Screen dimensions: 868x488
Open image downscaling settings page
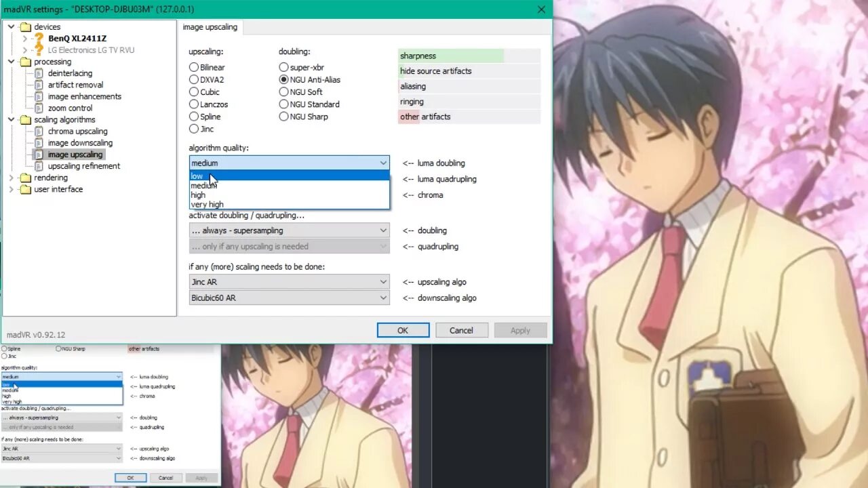click(x=80, y=143)
